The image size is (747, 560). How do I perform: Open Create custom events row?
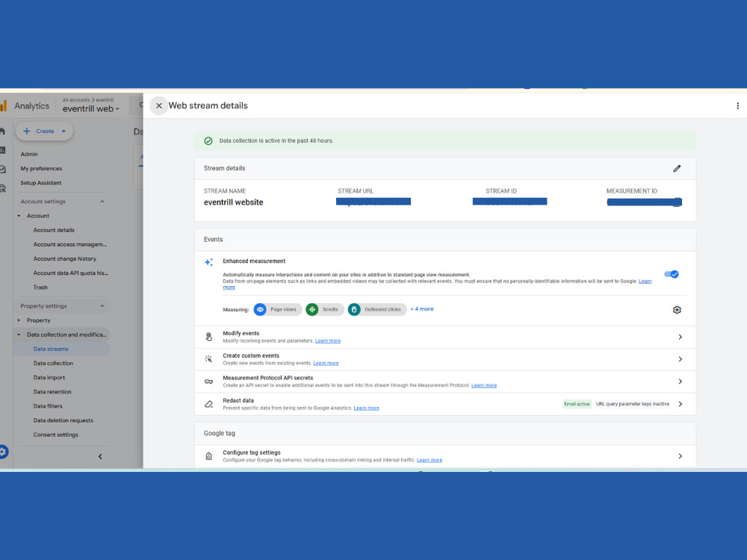pos(445,360)
